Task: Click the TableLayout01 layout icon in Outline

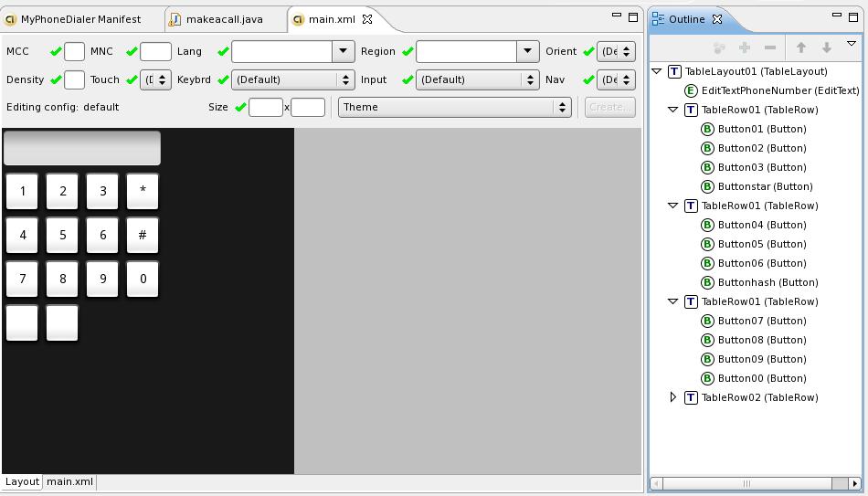Action: point(674,71)
